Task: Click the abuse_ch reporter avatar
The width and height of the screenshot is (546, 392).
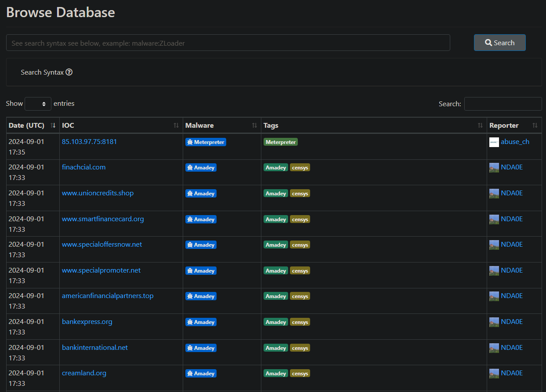Action: click(x=494, y=142)
